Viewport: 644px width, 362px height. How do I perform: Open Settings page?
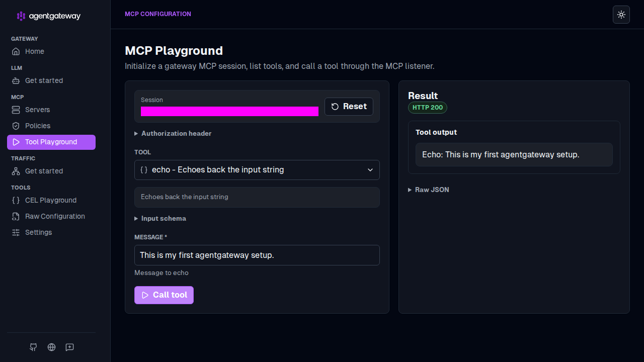(x=51, y=232)
